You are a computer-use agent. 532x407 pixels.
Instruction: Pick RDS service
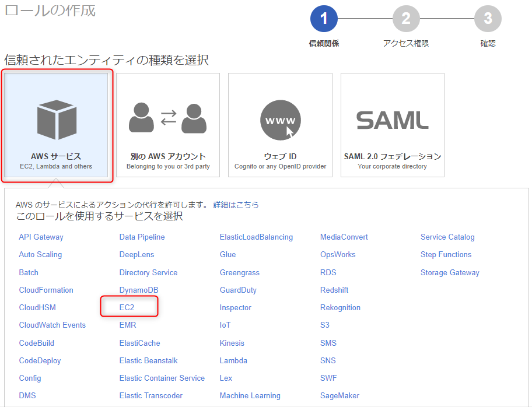328,273
